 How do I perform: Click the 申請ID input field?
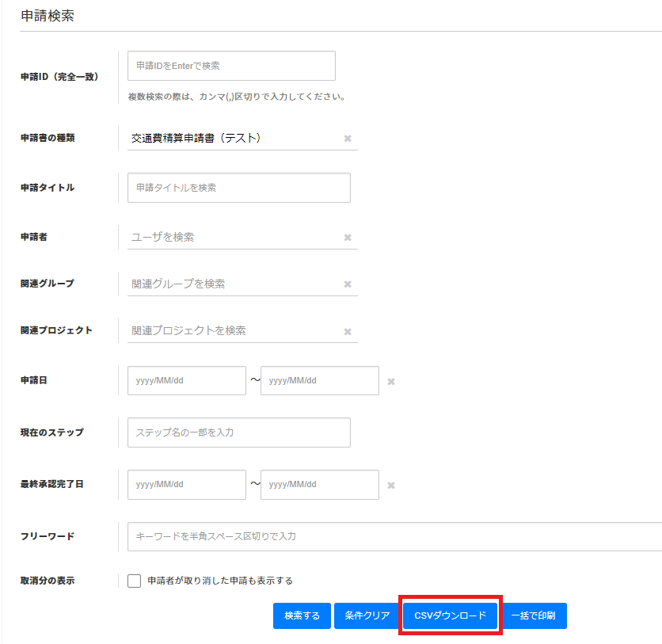[x=230, y=66]
